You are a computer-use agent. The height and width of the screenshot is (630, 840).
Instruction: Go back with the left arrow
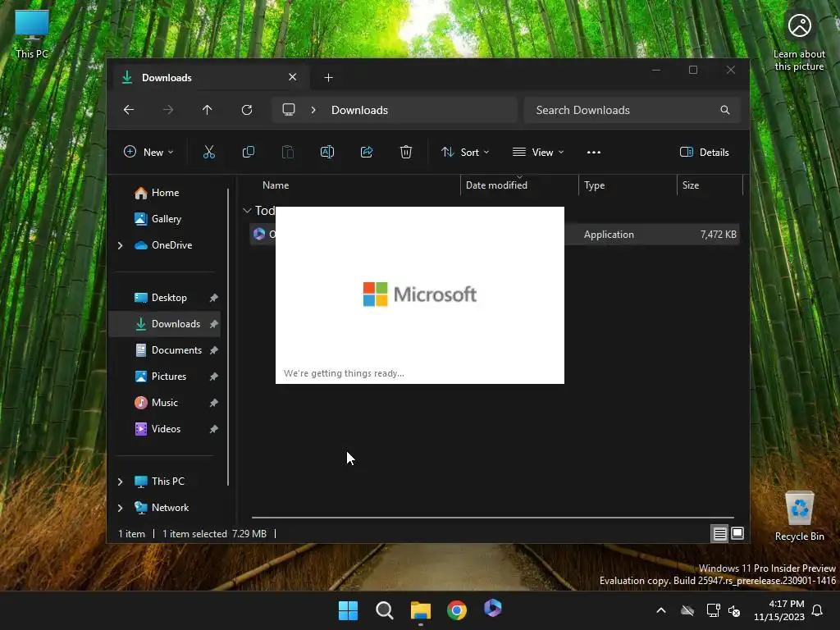coord(129,110)
